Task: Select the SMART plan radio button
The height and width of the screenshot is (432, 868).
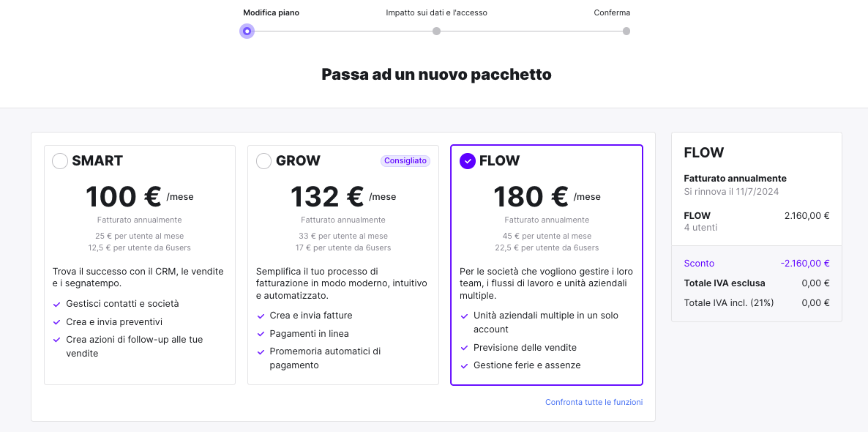Action: tap(60, 161)
